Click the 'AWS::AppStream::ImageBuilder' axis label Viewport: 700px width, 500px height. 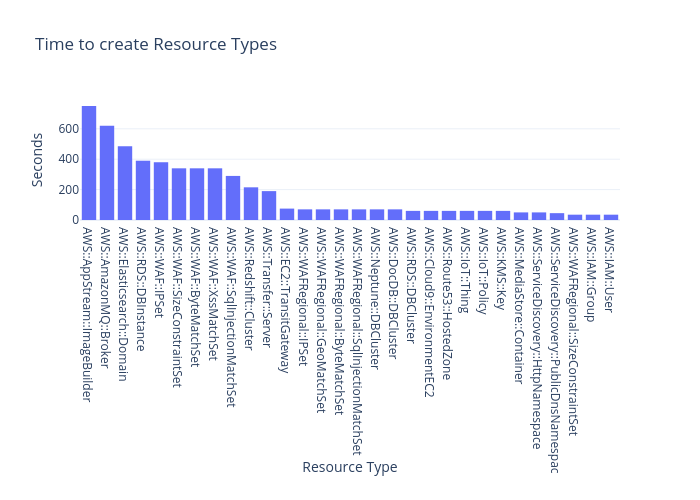point(88,315)
